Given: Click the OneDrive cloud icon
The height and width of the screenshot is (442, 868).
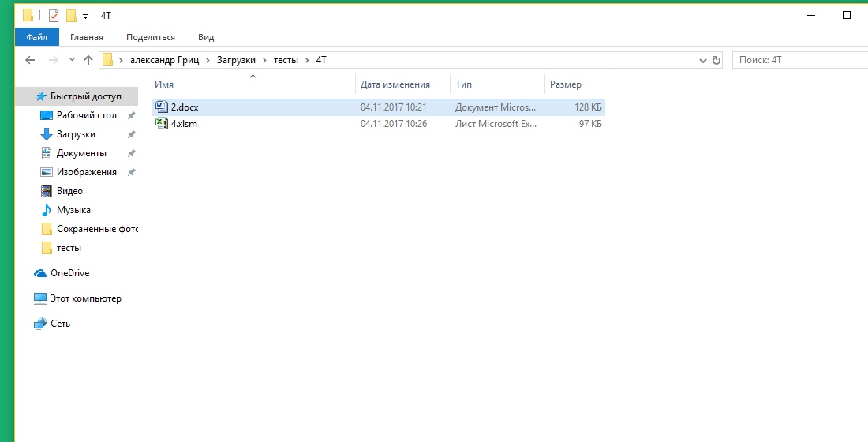Looking at the screenshot, I should (40, 273).
